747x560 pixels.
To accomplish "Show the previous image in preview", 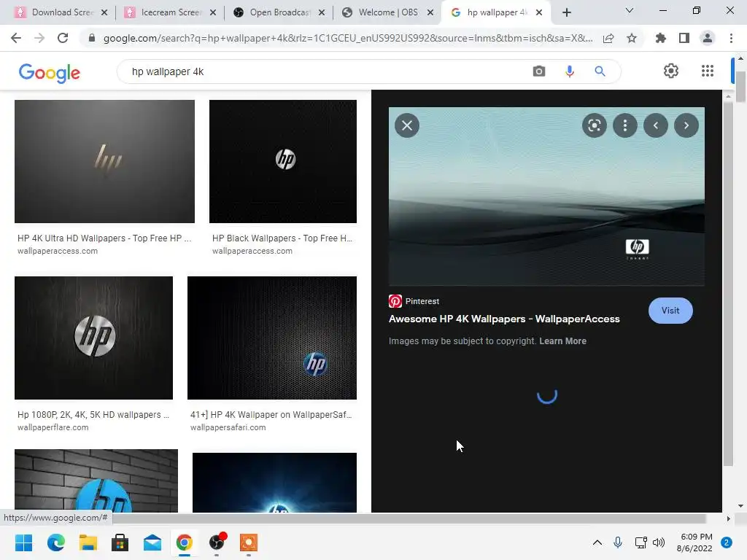I will coord(656,125).
